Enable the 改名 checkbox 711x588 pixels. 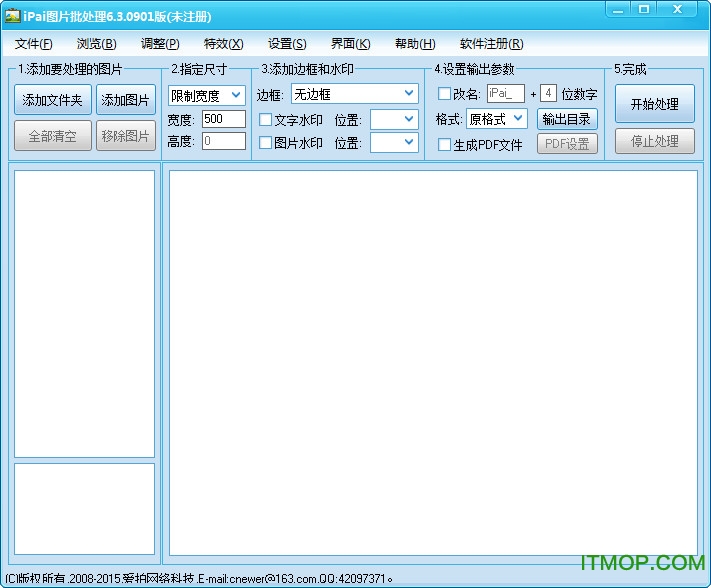444,94
